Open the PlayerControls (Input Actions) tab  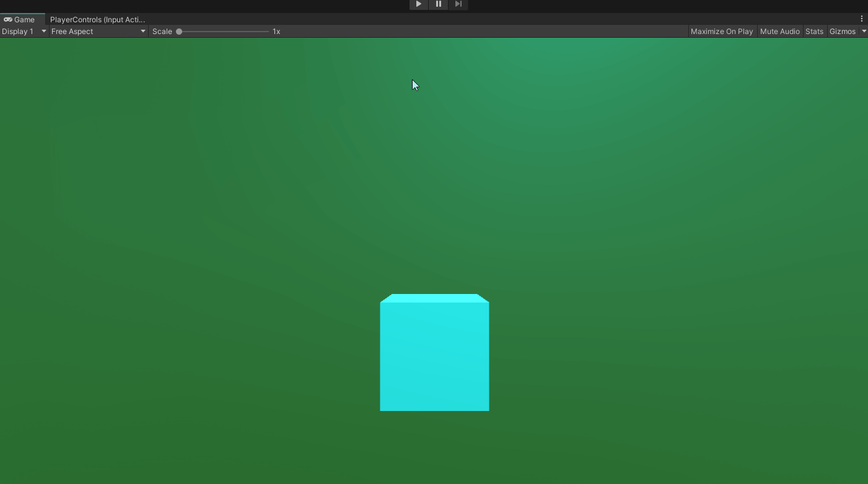click(97, 19)
